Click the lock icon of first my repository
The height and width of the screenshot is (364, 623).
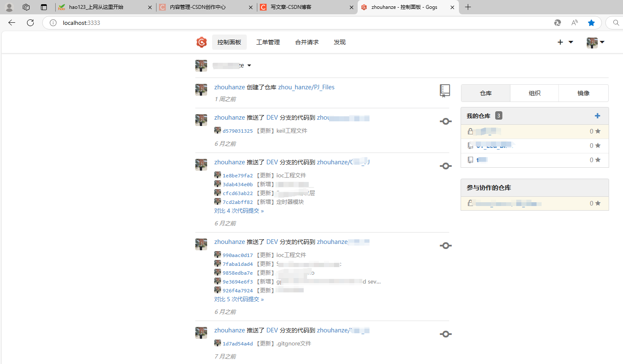coord(470,131)
